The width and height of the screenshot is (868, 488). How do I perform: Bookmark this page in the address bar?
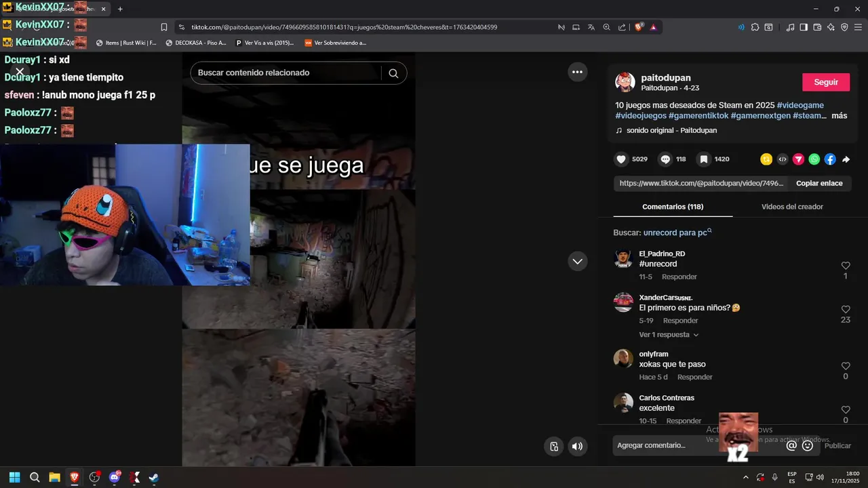coord(164,27)
